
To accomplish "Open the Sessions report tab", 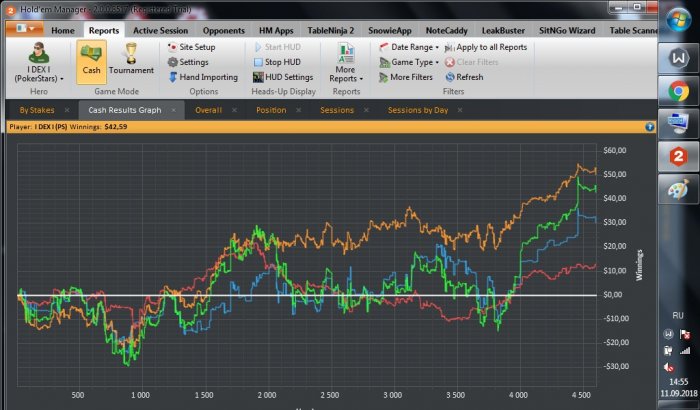I will tap(337, 110).
